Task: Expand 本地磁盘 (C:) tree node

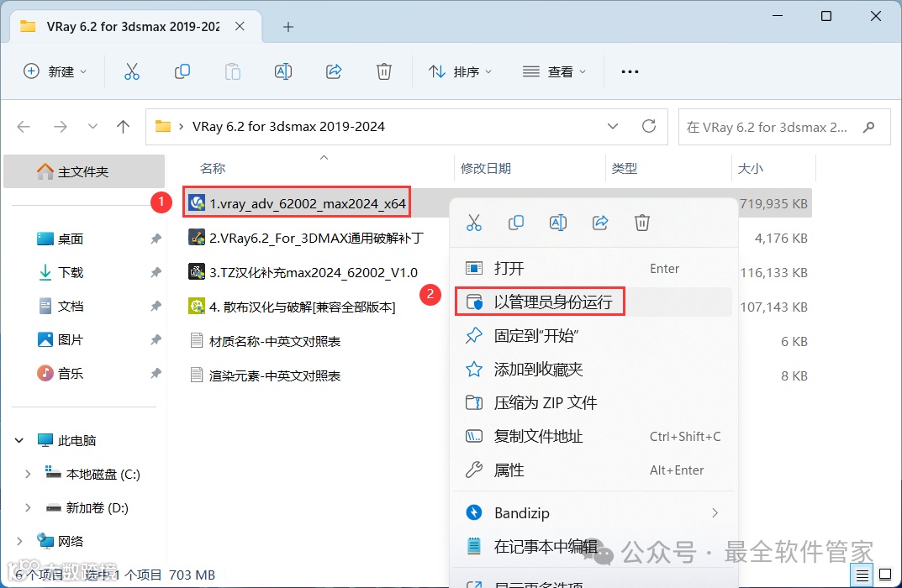Action: 28,475
